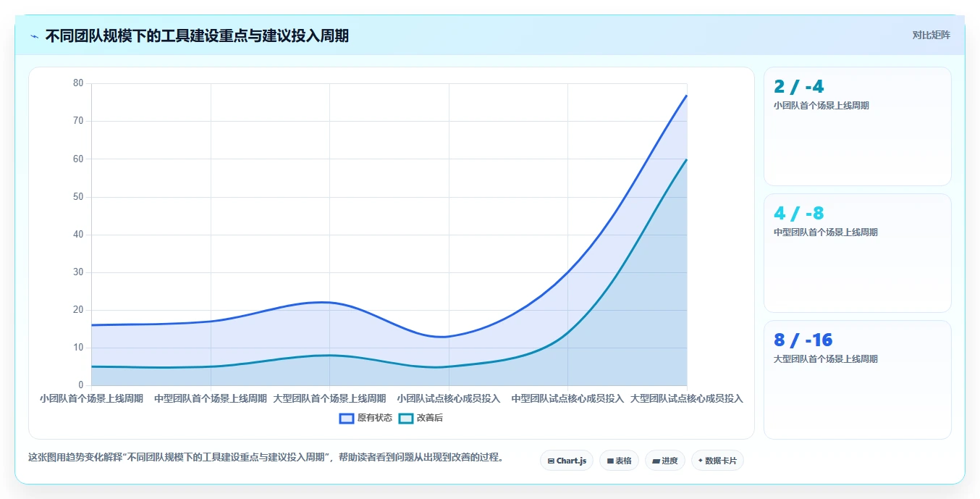980x499 pixels.
Task: Click card caption 大型团队首个场景上线周期
Action: coord(826,359)
